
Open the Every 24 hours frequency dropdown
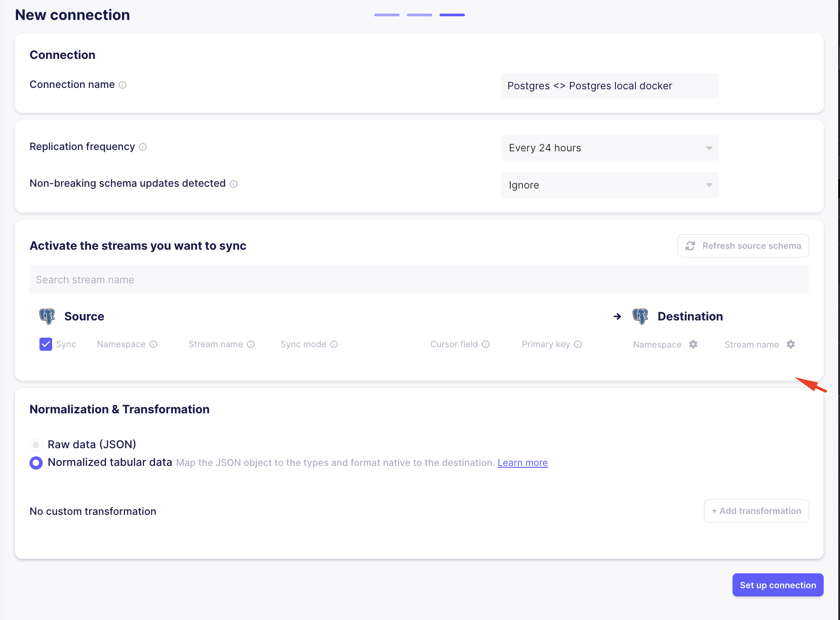[610, 148]
